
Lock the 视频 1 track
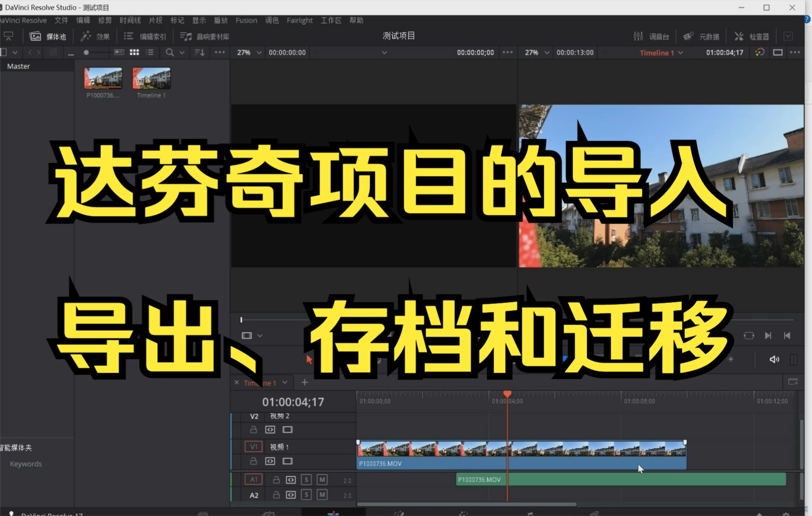[x=254, y=461]
